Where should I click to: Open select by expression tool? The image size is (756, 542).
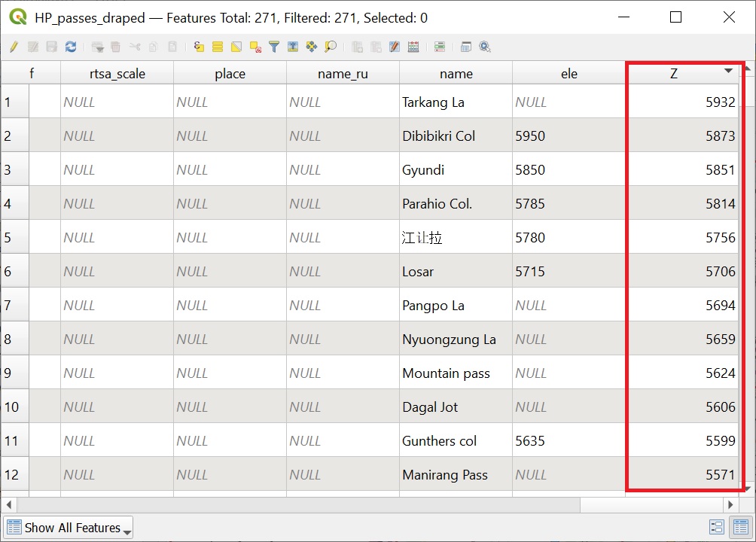tap(199, 47)
